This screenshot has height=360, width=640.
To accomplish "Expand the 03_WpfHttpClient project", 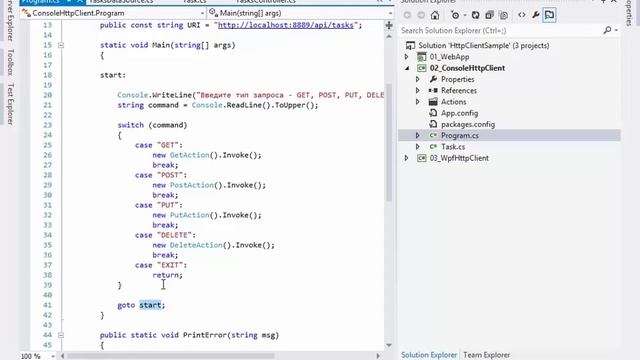I will tap(407, 158).
